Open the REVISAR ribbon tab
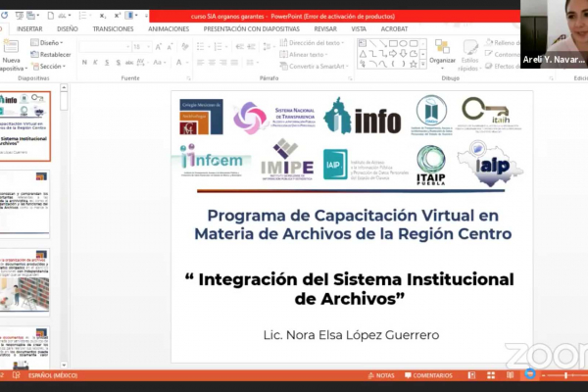Screen dimensions: 588x392 325,28
